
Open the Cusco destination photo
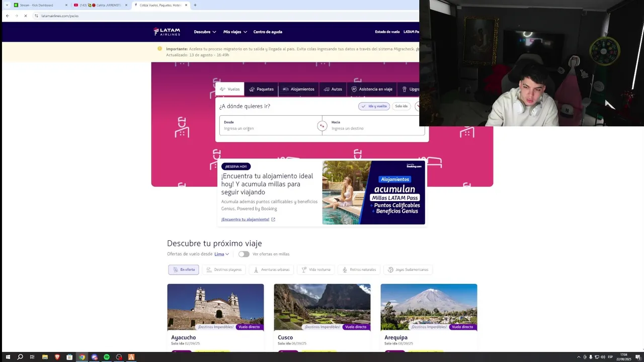point(322,307)
